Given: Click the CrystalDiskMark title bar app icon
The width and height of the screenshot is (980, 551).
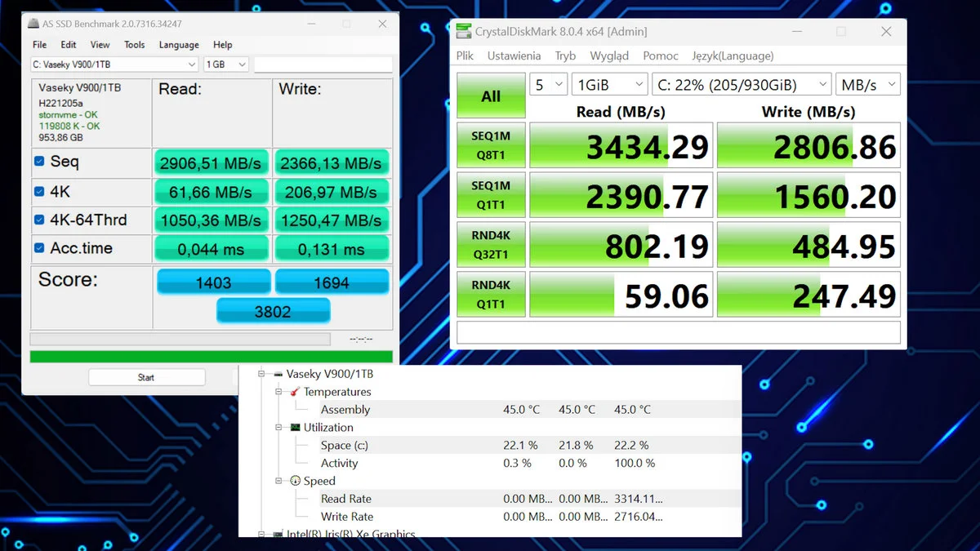Looking at the screenshot, I should (x=464, y=32).
